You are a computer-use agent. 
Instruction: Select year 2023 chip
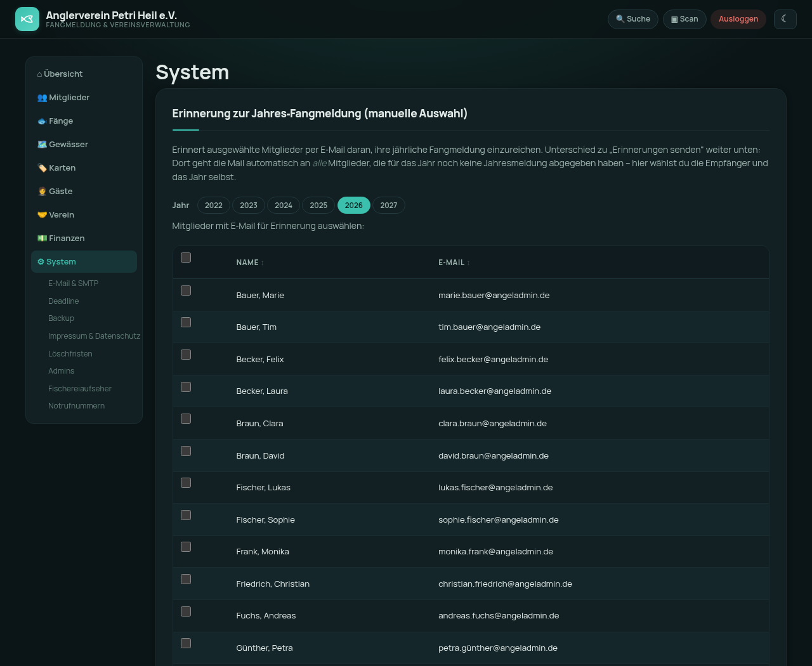[249, 206]
